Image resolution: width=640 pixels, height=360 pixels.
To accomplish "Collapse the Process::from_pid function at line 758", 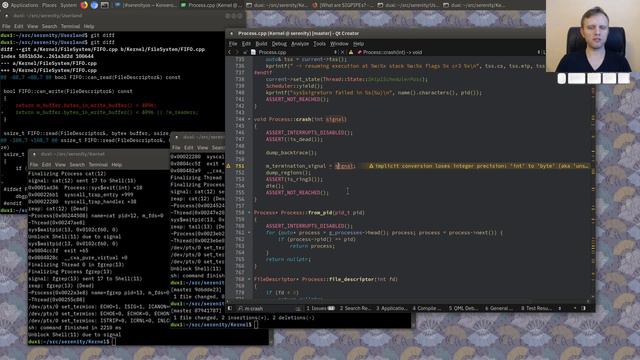I will (249, 213).
